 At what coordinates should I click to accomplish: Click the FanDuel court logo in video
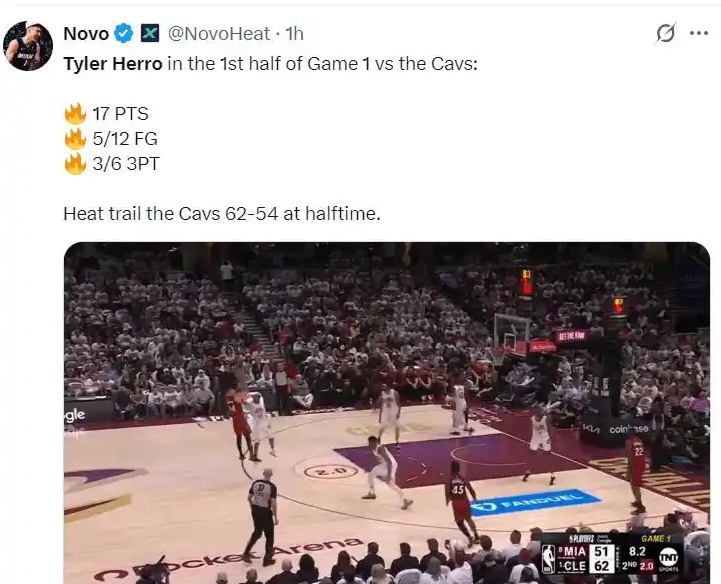click(x=535, y=502)
